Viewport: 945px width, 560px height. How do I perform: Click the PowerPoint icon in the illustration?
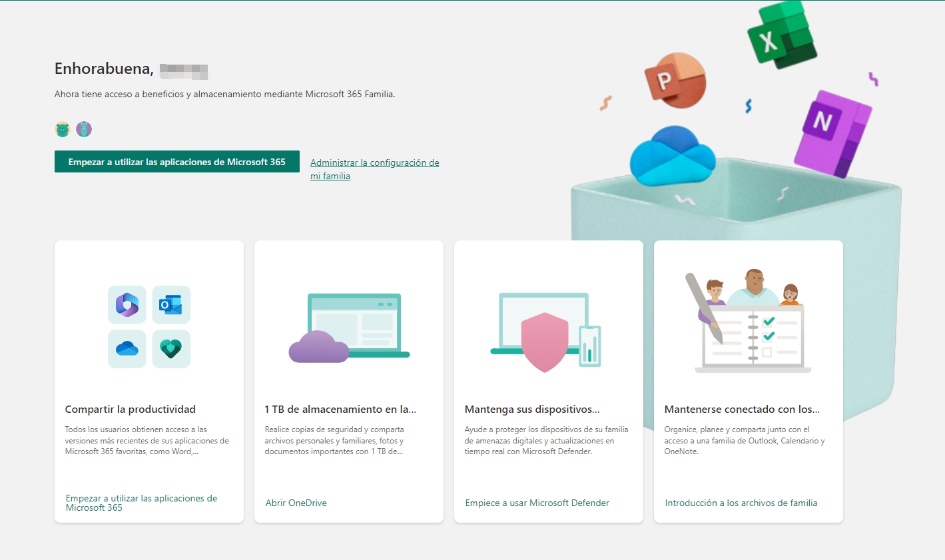tap(675, 80)
